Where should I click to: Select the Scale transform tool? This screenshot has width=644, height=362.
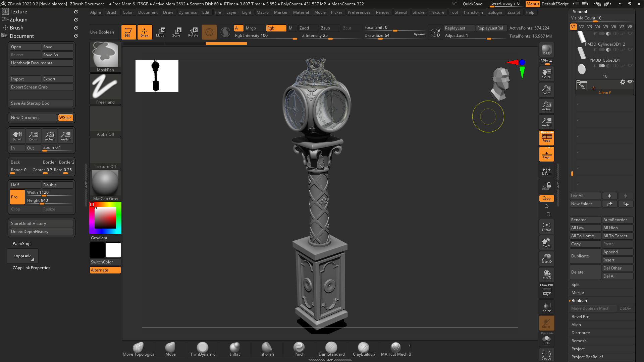coord(176,32)
